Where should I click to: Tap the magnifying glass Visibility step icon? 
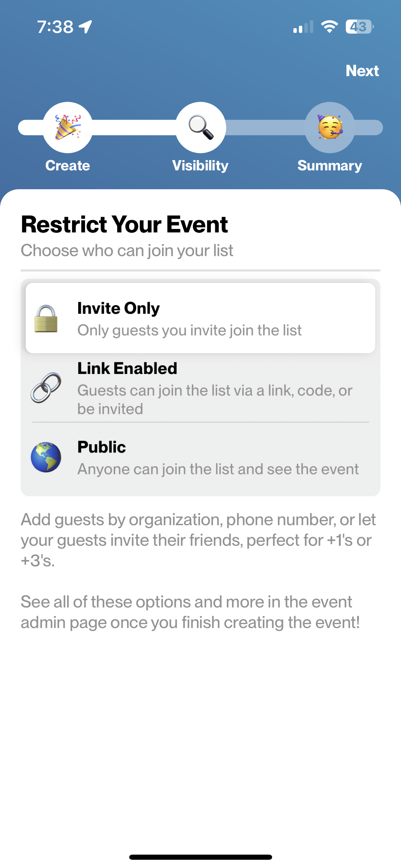tap(201, 128)
